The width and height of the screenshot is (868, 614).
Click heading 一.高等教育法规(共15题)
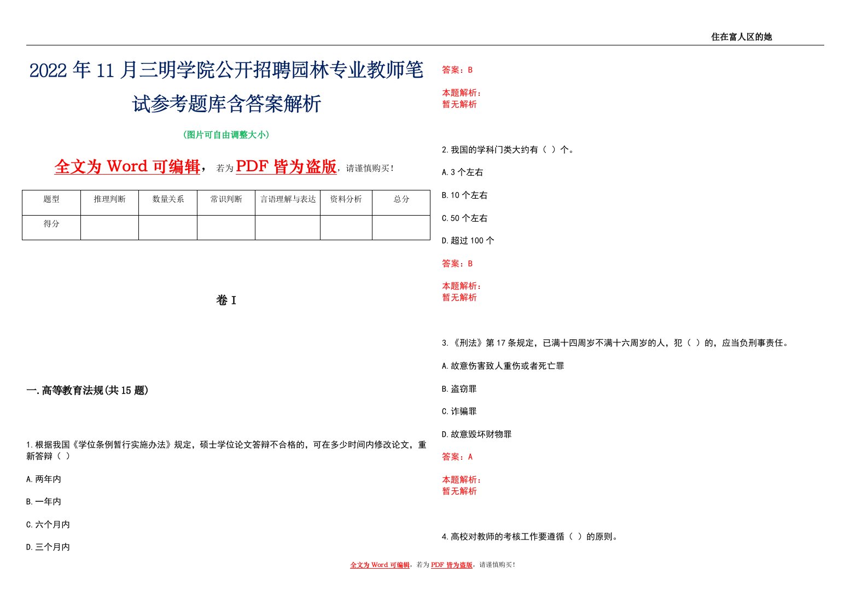(88, 390)
